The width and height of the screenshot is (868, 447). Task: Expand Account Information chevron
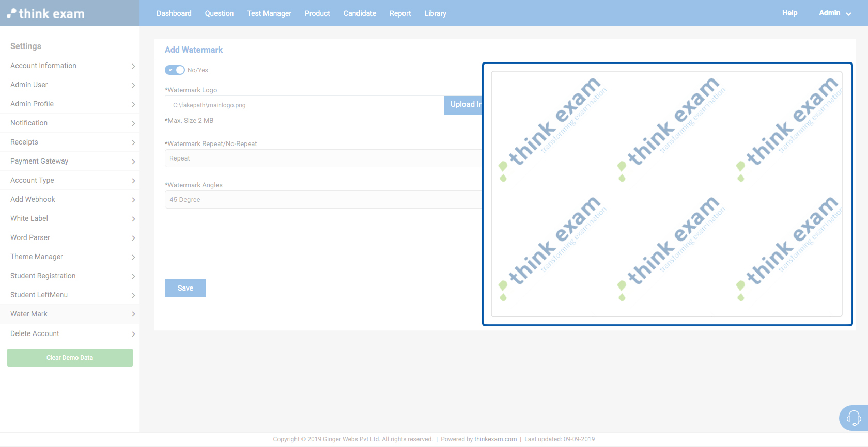[133, 66]
